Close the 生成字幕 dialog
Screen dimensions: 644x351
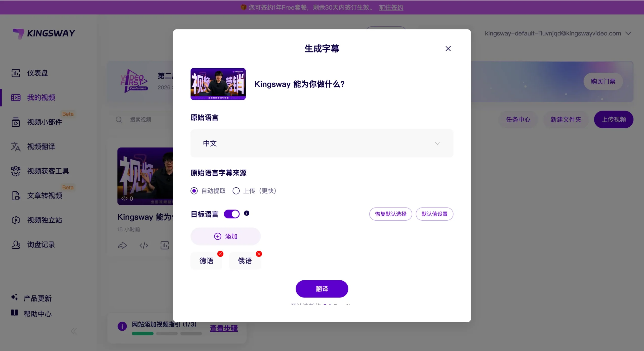point(448,48)
